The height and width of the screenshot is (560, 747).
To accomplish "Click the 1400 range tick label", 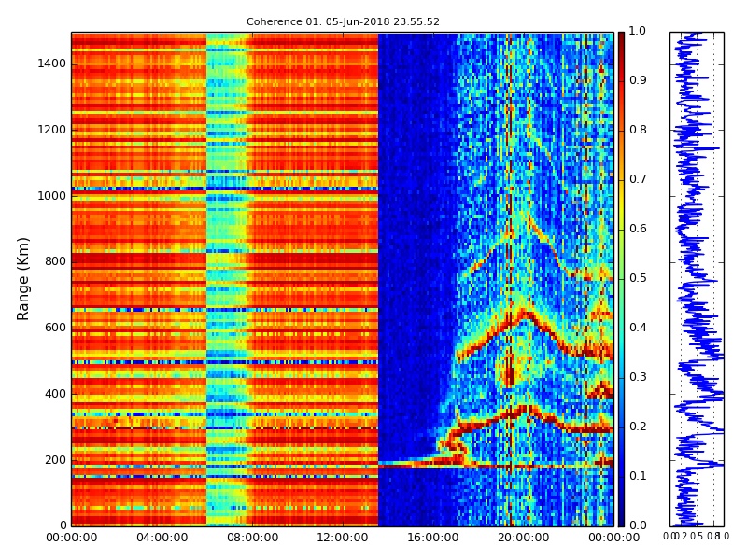I will (x=52, y=63).
